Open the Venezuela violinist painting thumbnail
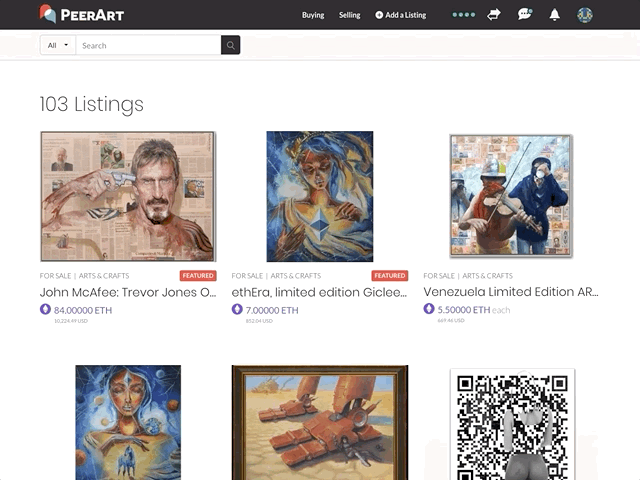The image size is (640, 480). 511,196
